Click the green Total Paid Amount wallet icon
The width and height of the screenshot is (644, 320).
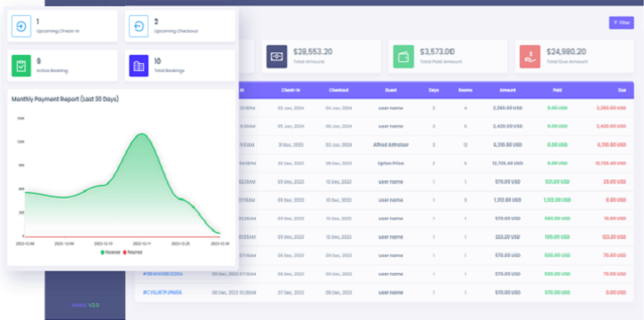[403, 56]
